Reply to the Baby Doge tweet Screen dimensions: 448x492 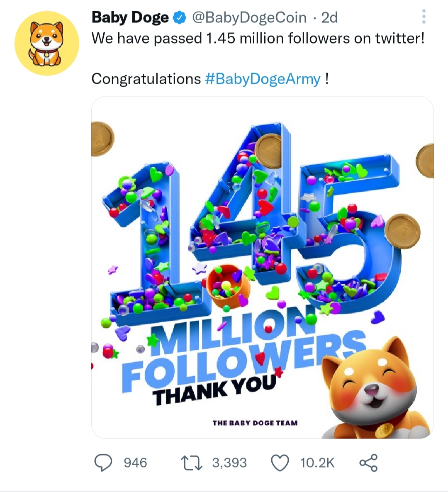104,462
